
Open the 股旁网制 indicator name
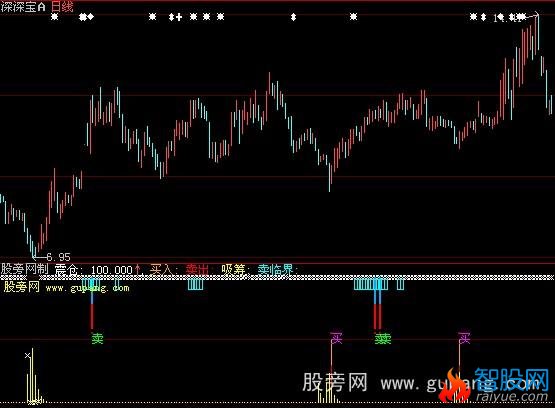tap(25, 269)
